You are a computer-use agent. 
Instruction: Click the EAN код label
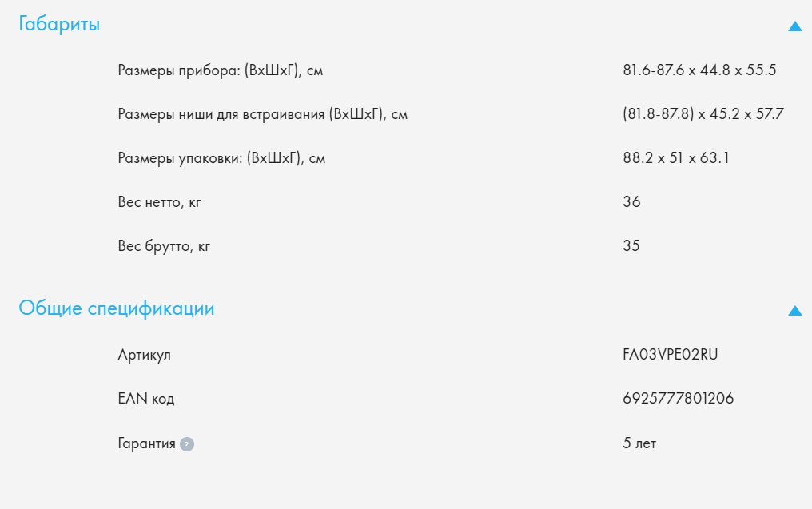145,399
